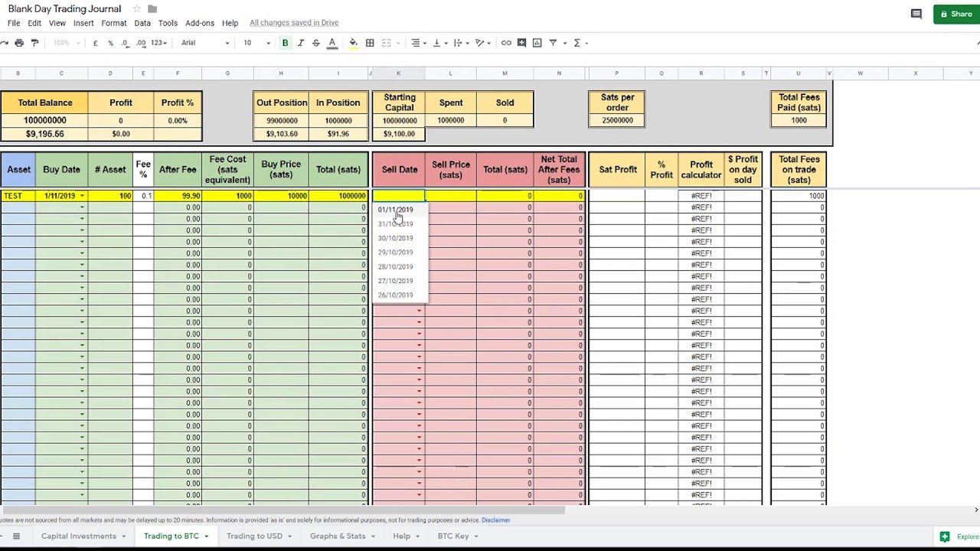Click the horizontal scroll right arrow
Viewport: 980px width, 551px height.
point(975,510)
